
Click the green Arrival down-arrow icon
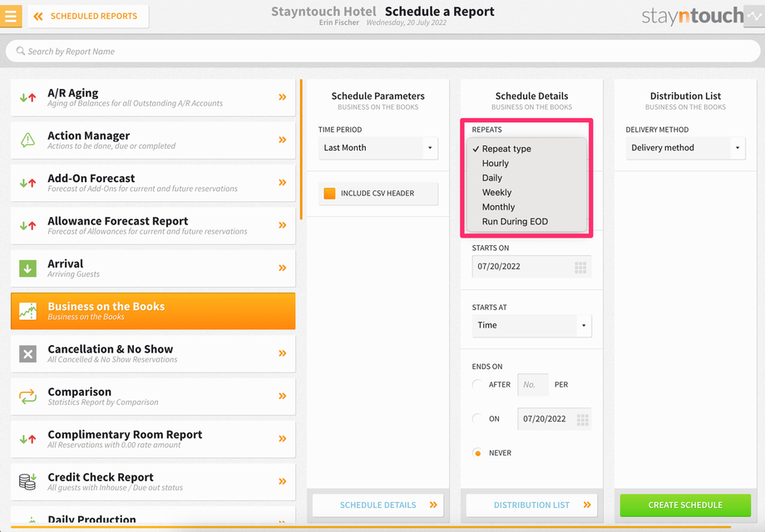[27, 268]
